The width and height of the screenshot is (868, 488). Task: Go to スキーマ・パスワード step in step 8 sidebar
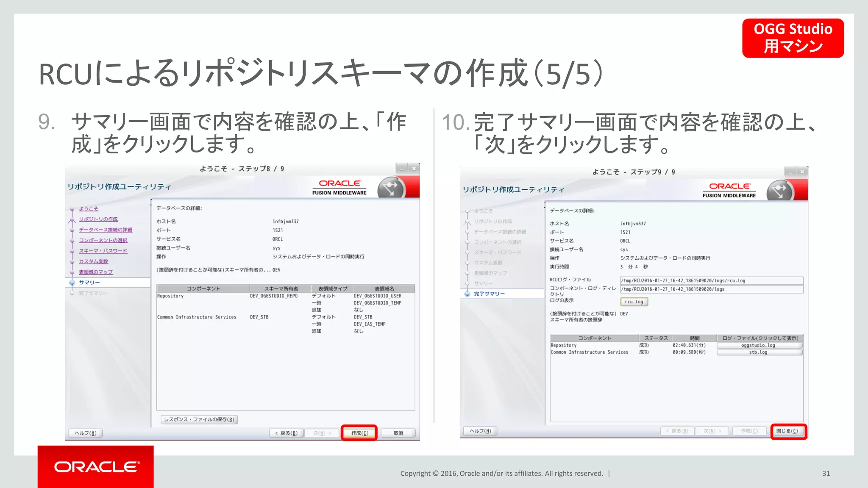(103, 251)
